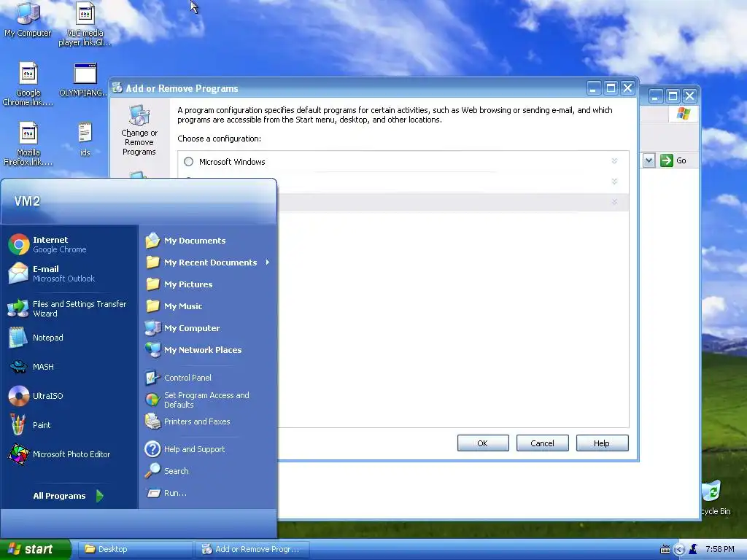Select Google Chrome desktop shortcut

click(x=28, y=84)
